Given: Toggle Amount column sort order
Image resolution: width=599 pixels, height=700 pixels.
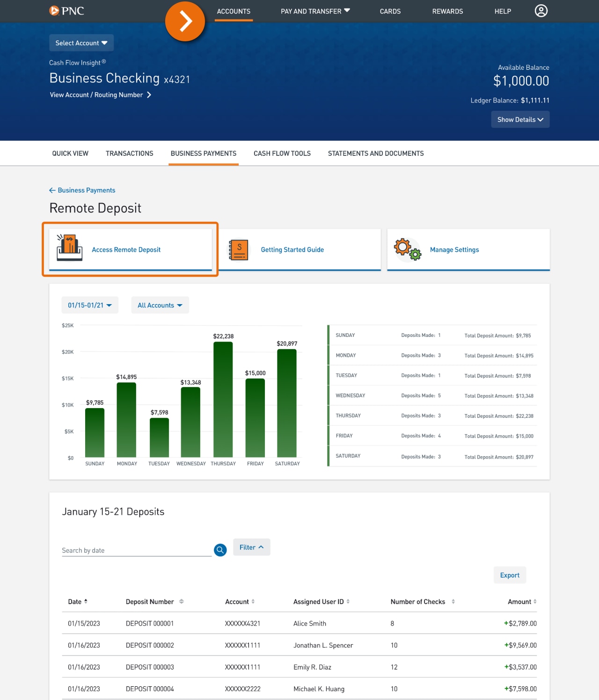Looking at the screenshot, I should point(534,601).
